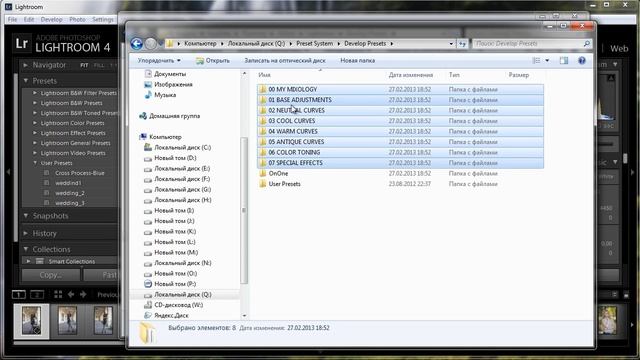The image size is (640, 360).
Task: Open Lightroom Photo menu
Action: 77,19
